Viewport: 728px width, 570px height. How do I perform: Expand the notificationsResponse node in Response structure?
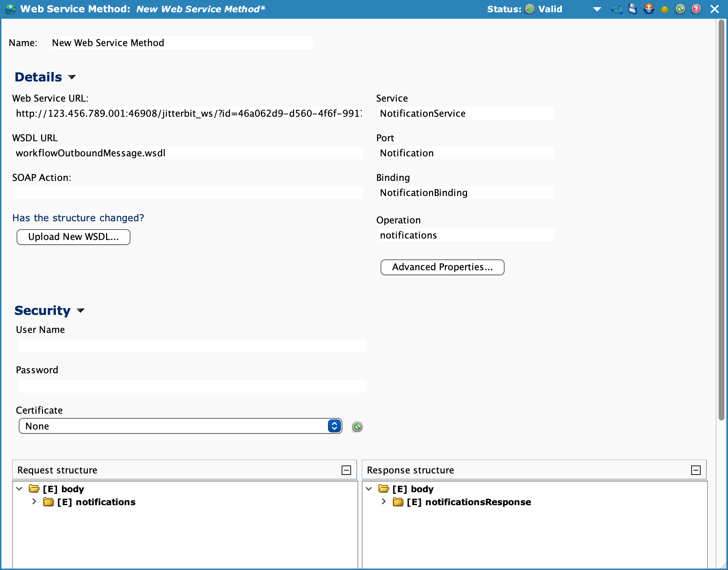tap(383, 502)
